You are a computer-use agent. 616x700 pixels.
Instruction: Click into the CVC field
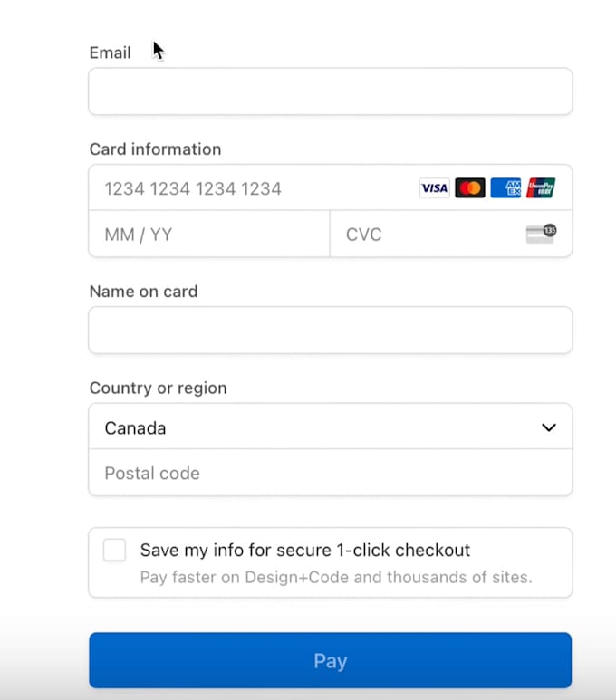coord(426,235)
